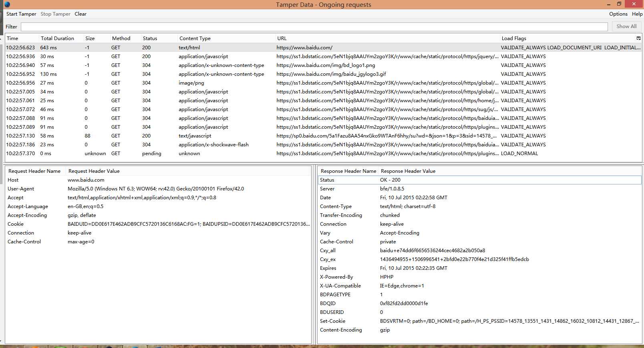Select the OK - 200 response status row

pos(480,180)
